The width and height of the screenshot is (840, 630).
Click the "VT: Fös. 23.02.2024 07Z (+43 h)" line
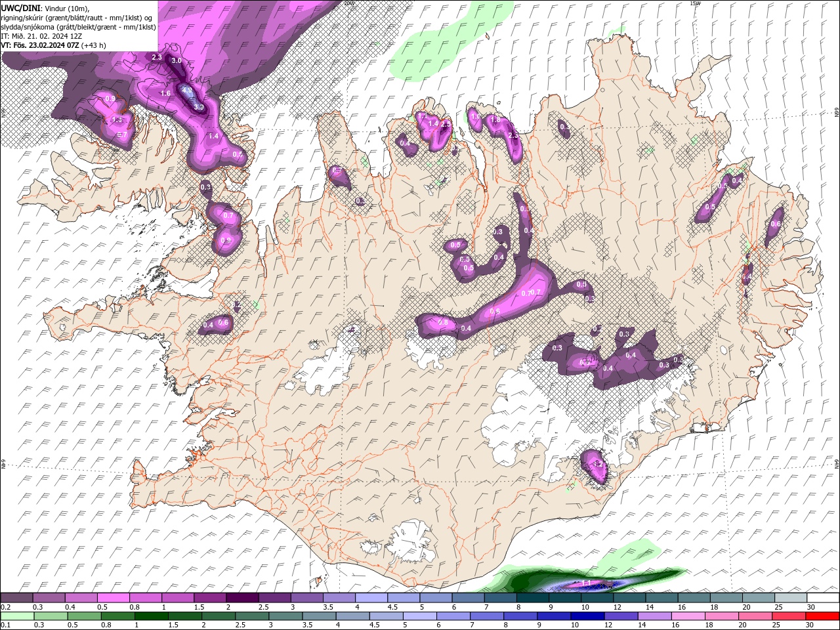click(54, 45)
